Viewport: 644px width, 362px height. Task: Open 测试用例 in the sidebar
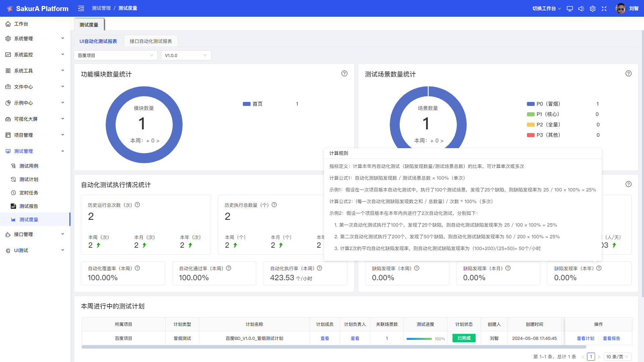35,166
